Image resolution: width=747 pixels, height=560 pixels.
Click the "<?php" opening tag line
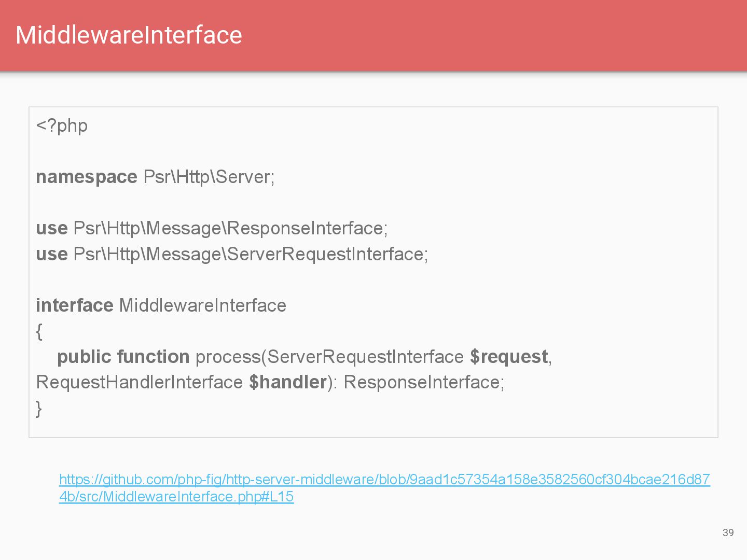(x=62, y=126)
